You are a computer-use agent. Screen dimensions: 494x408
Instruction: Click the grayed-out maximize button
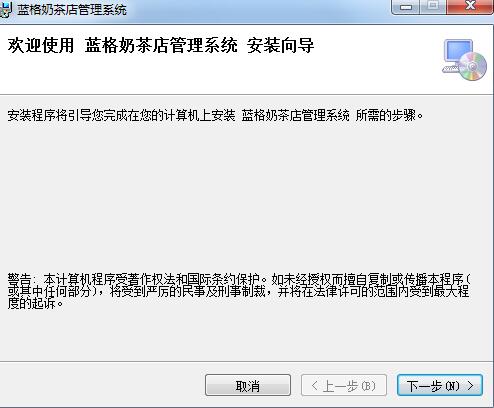click(x=433, y=7)
